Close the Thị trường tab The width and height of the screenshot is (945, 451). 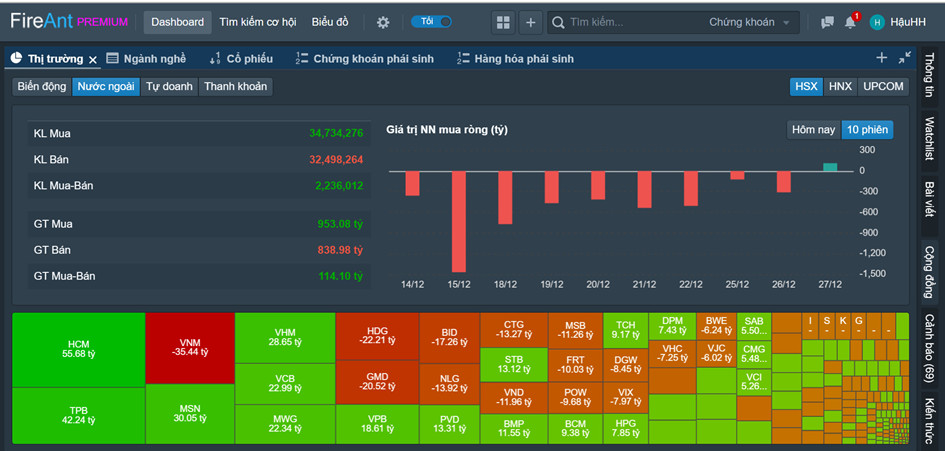(93, 60)
